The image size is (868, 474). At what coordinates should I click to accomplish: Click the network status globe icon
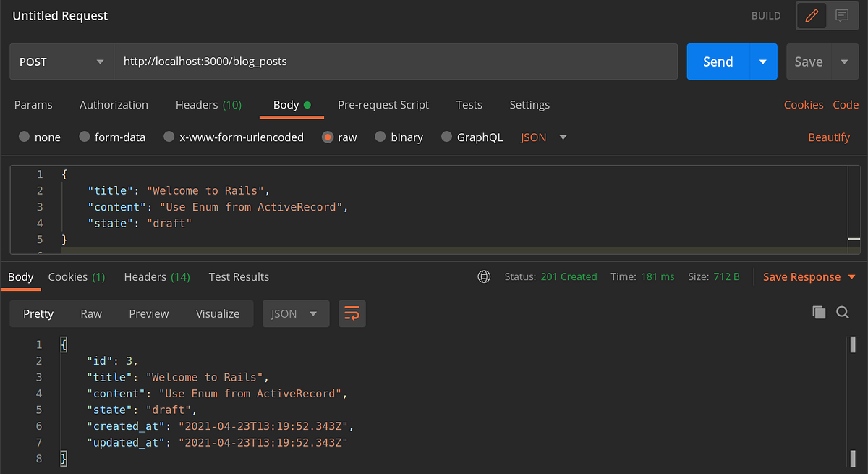[483, 276]
